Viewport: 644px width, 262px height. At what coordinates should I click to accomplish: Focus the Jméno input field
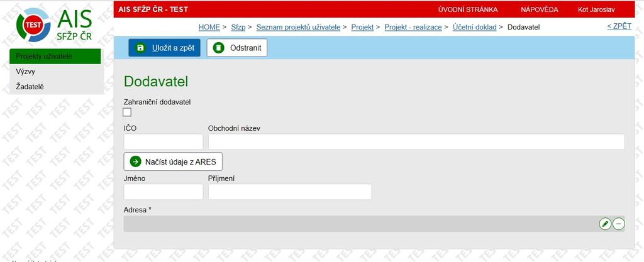pyautogui.click(x=164, y=192)
